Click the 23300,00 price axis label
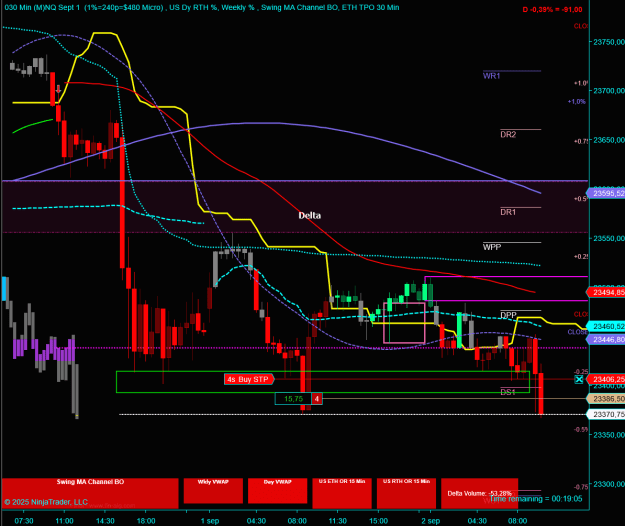Screen dimensions: 625x526 (x=609, y=484)
